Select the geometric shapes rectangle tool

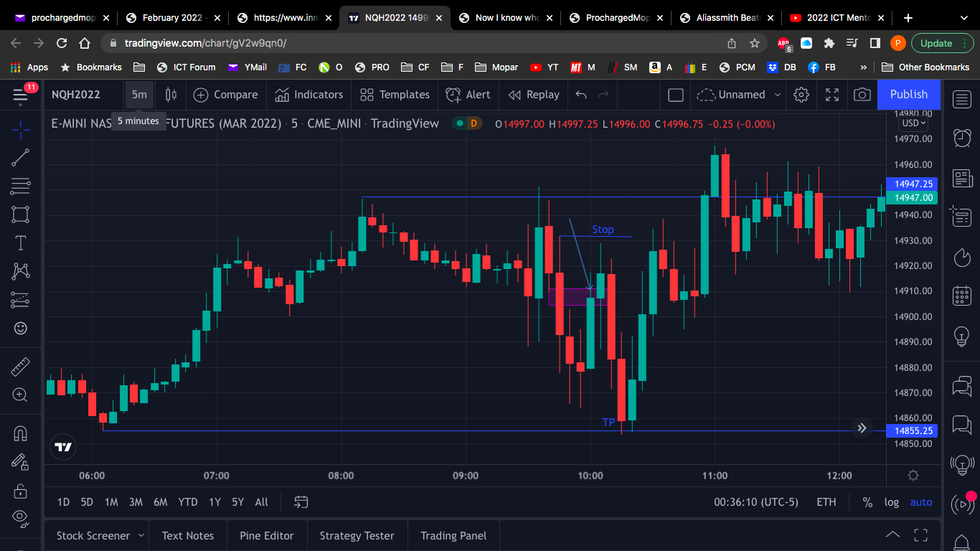click(20, 214)
